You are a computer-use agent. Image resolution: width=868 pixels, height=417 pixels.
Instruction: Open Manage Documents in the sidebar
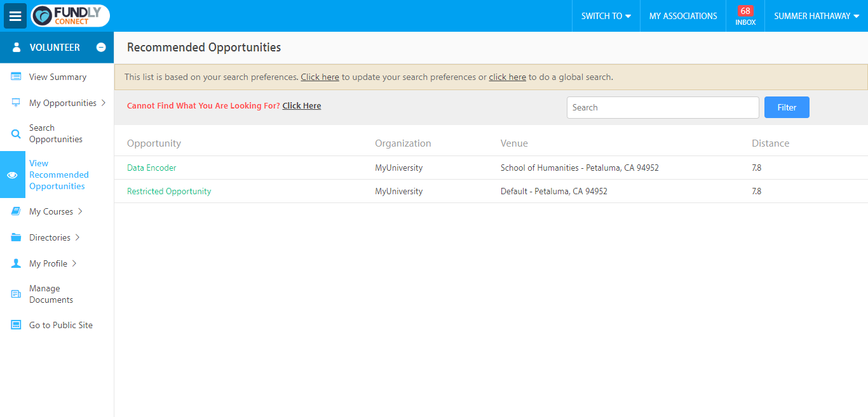(x=51, y=294)
